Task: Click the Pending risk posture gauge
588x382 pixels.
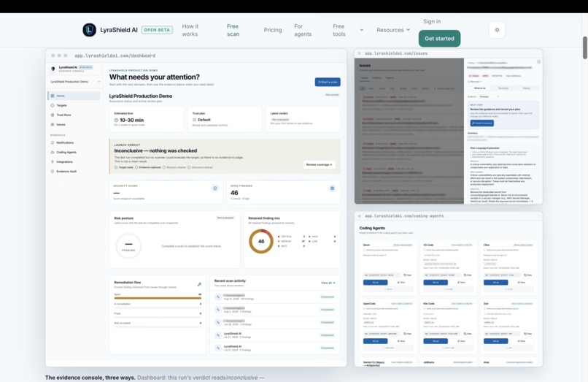Action: click(x=128, y=246)
